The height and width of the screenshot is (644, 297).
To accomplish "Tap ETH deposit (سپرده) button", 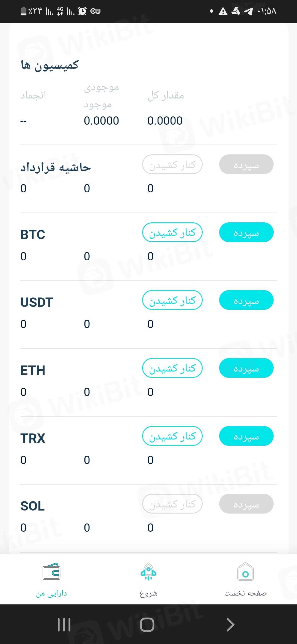I will tap(246, 368).
